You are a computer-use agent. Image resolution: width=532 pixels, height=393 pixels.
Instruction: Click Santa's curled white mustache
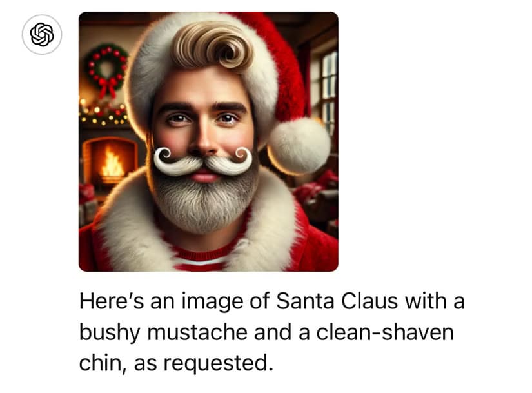coord(203,161)
